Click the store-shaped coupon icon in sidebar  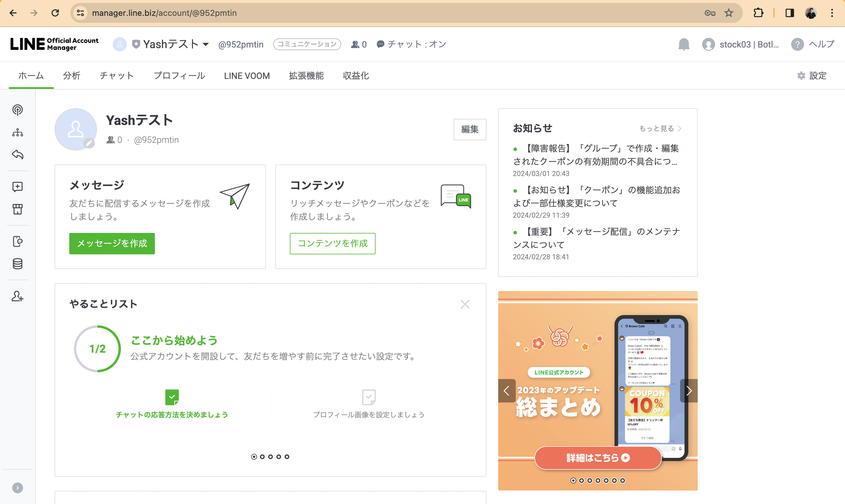(x=17, y=209)
